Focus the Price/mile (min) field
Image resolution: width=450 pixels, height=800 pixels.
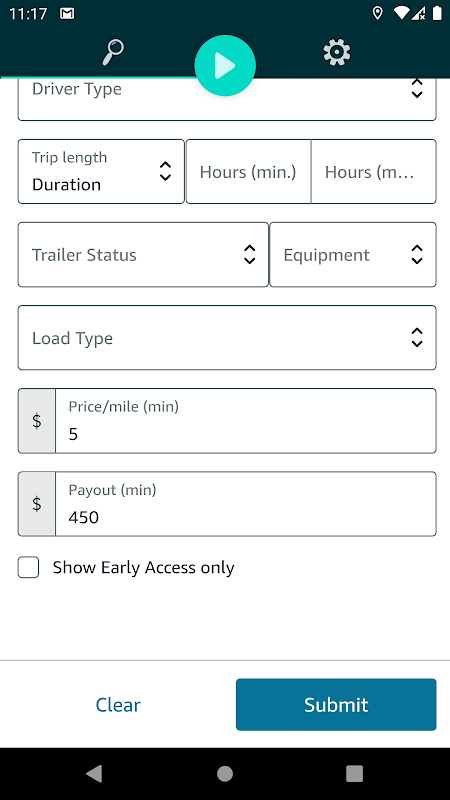(246, 421)
